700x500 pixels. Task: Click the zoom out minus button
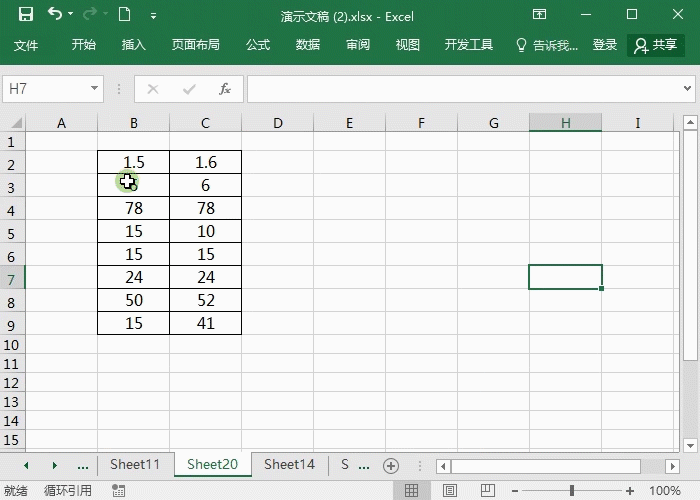pos(515,491)
